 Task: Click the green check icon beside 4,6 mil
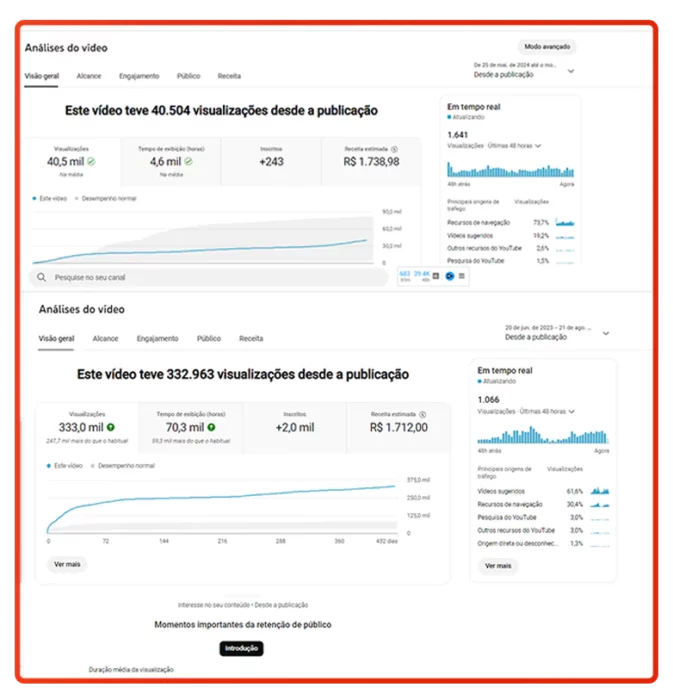pos(188,161)
